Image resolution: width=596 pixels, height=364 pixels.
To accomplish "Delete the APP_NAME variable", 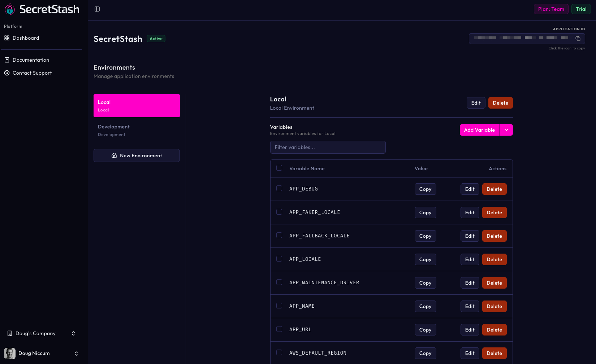I will click(494, 306).
